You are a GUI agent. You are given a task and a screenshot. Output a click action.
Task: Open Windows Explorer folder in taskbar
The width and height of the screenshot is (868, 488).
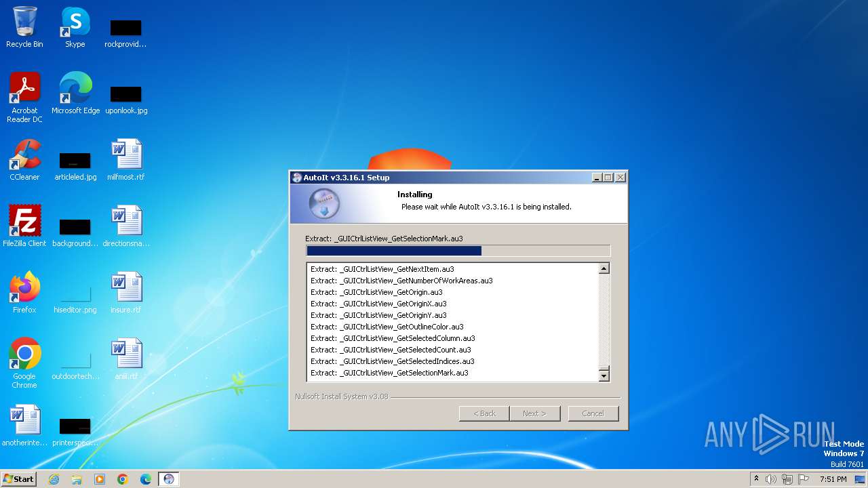pos(77,479)
